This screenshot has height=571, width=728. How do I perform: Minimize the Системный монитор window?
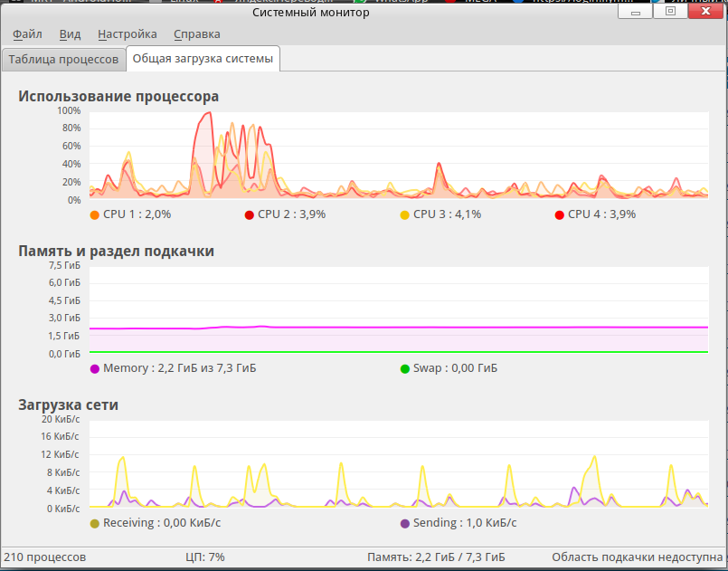point(636,11)
